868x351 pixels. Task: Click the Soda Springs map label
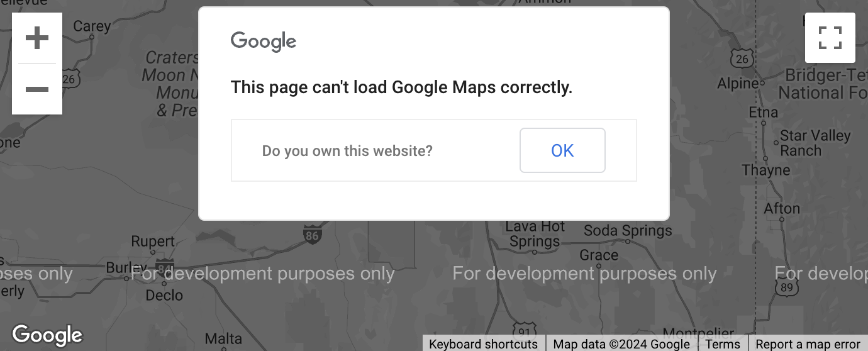click(628, 231)
